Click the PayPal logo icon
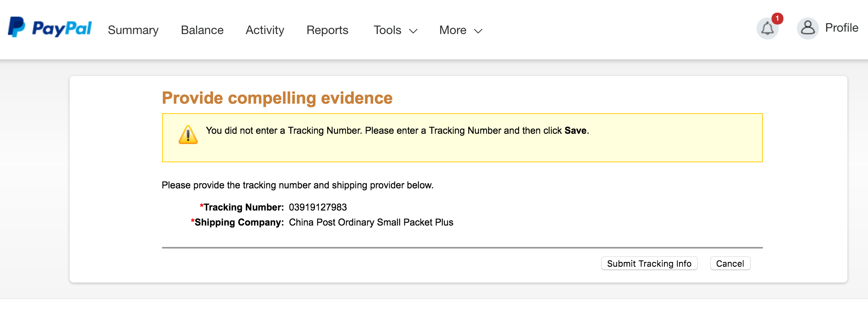This screenshot has width=868, height=315. 16,27
